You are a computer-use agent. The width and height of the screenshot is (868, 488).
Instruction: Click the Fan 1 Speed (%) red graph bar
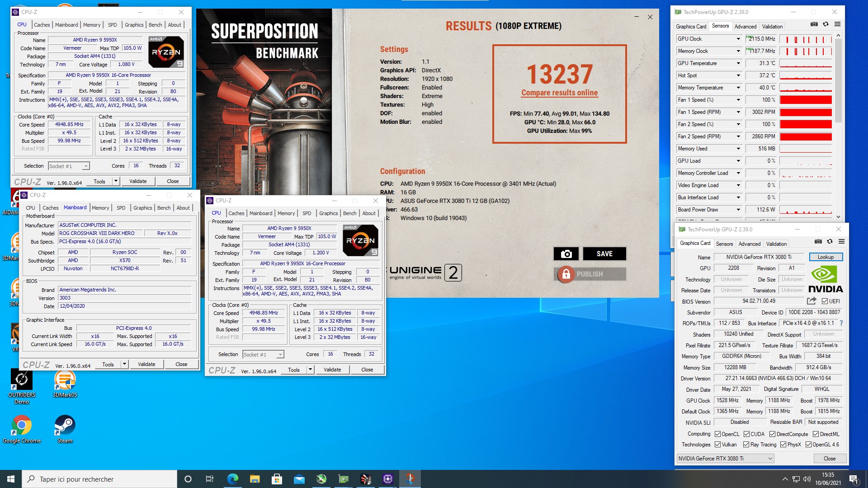point(806,100)
